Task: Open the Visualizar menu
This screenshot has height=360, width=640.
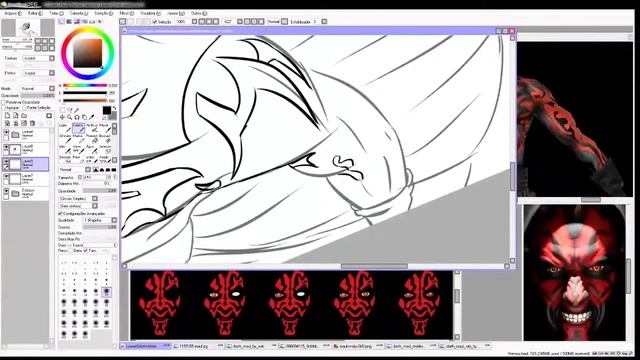Action: [x=150, y=13]
